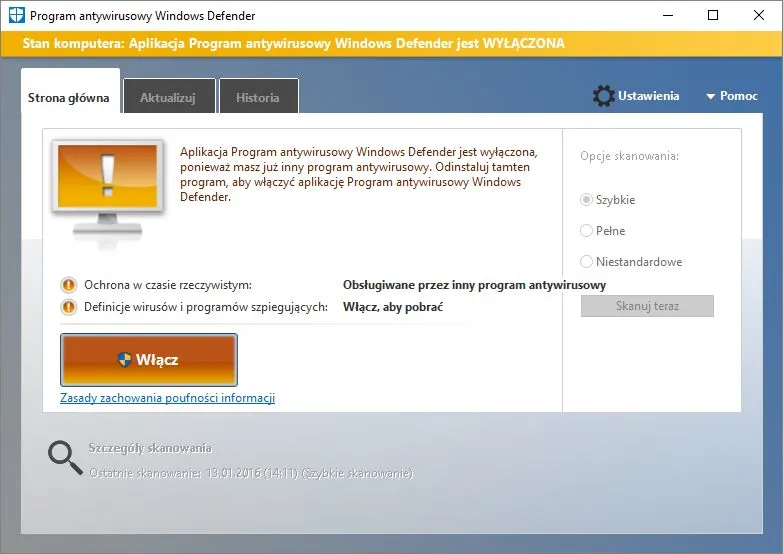Maximize the Windows Defender window
Screen dimensions: 783x554
coord(712,16)
